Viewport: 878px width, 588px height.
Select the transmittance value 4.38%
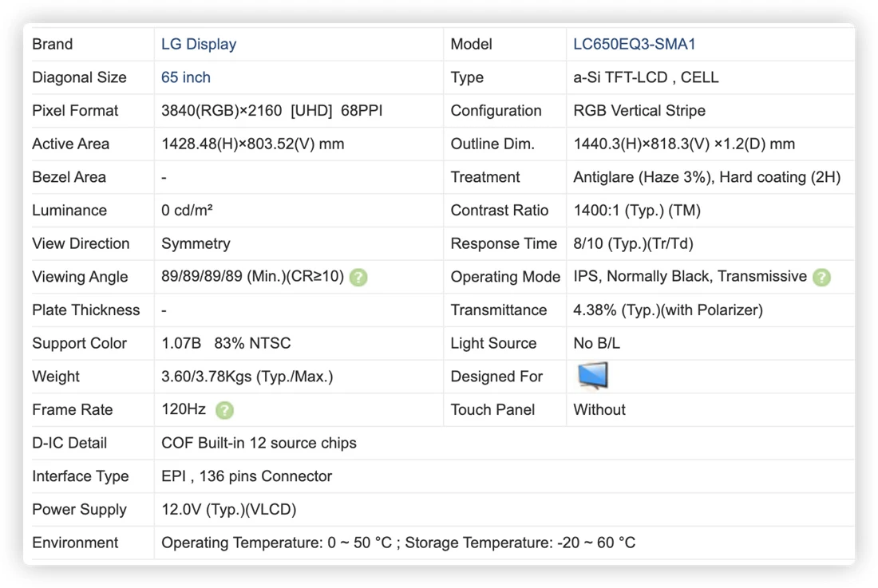(595, 310)
